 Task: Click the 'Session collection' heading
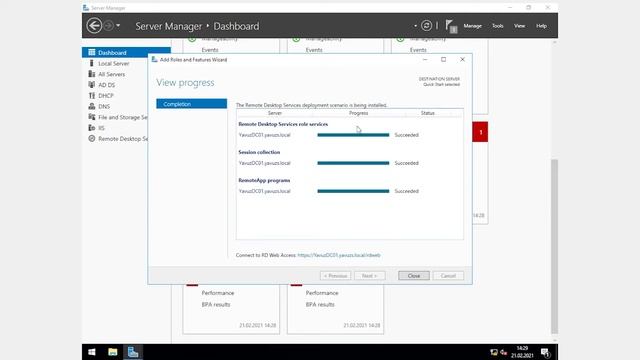[259, 152]
